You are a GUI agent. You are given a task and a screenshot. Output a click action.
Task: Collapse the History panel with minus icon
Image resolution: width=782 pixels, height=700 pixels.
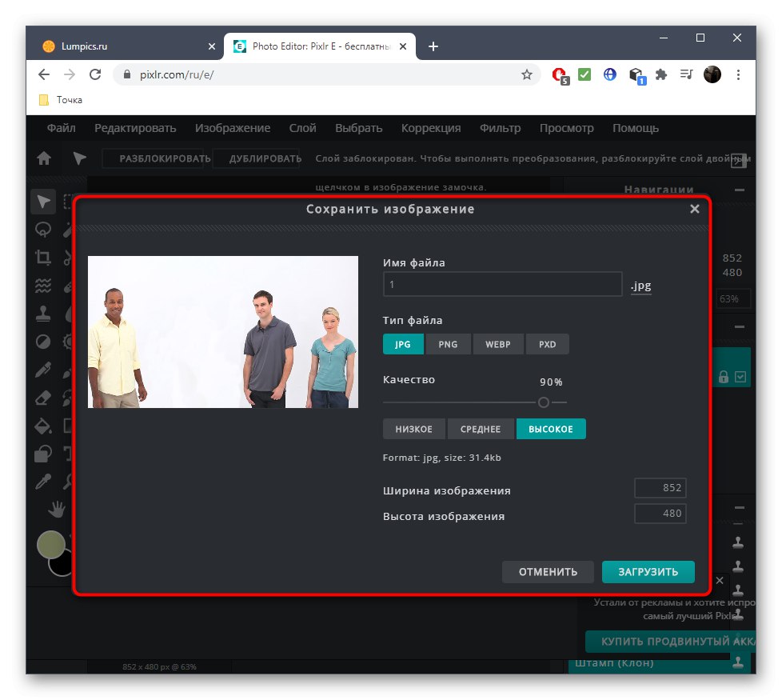(x=740, y=507)
